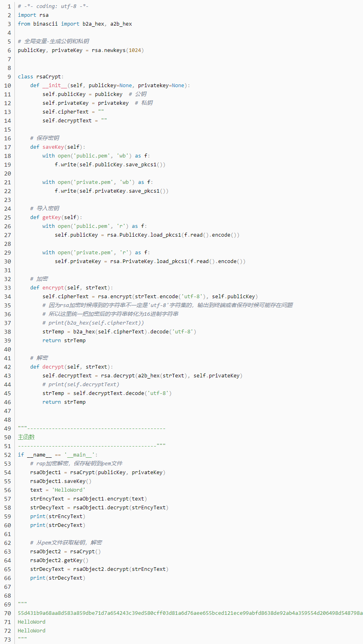Click the '# 公钥' inline comment
The image size is (363, 644).
pos(138,94)
